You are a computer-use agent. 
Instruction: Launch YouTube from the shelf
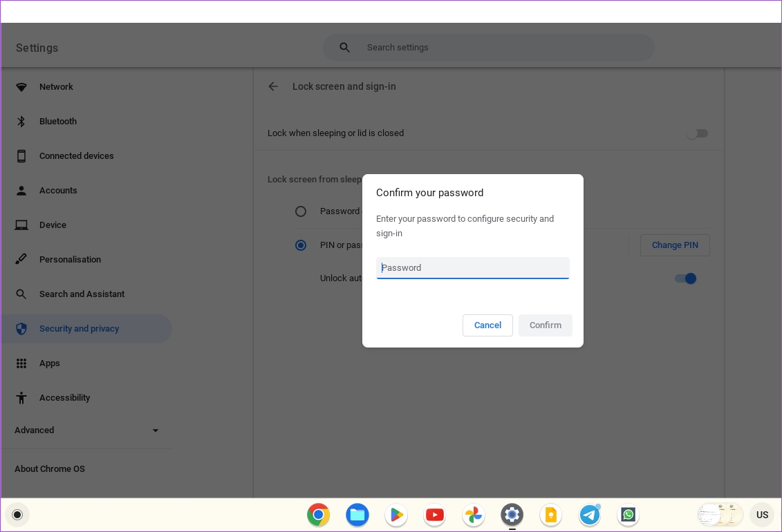[434, 515]
